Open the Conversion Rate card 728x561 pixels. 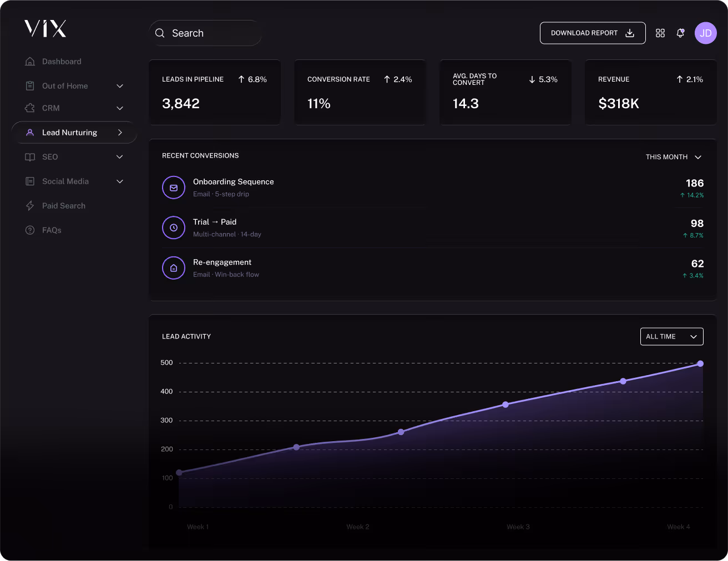point(360,92)
